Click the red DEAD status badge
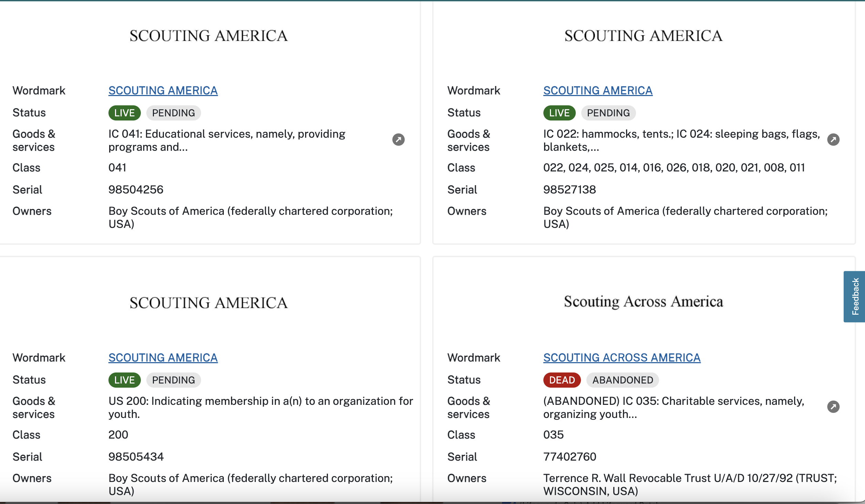The width and height of the screenshot is (865, 504). tap(562, 380)
